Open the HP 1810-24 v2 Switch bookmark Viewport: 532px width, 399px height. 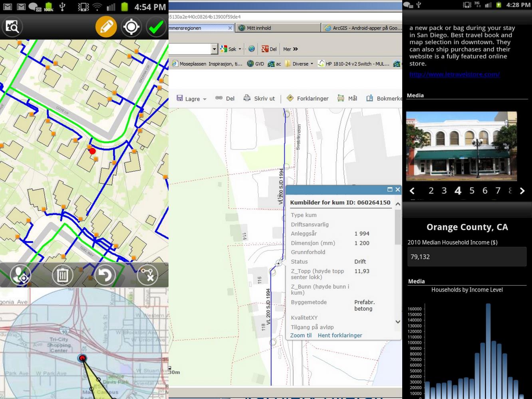(x=353, y=64)
